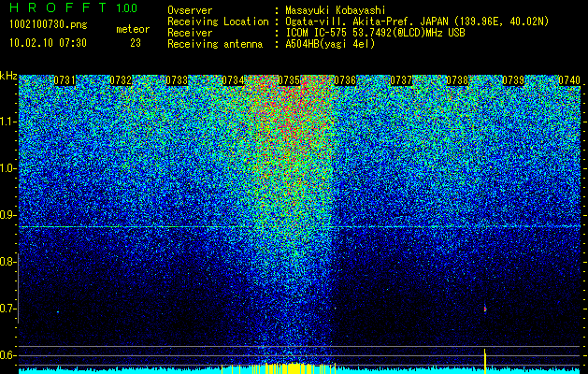
Task: Click the 0734 time marker
Action: (x=233, y=80)
